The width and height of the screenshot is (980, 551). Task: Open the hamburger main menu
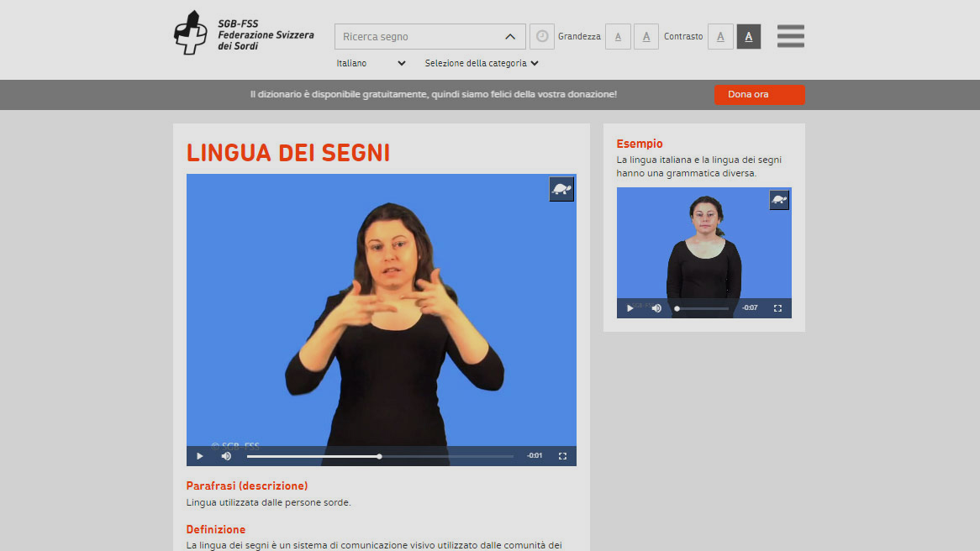pyautogui.click(x=791, y=36)
